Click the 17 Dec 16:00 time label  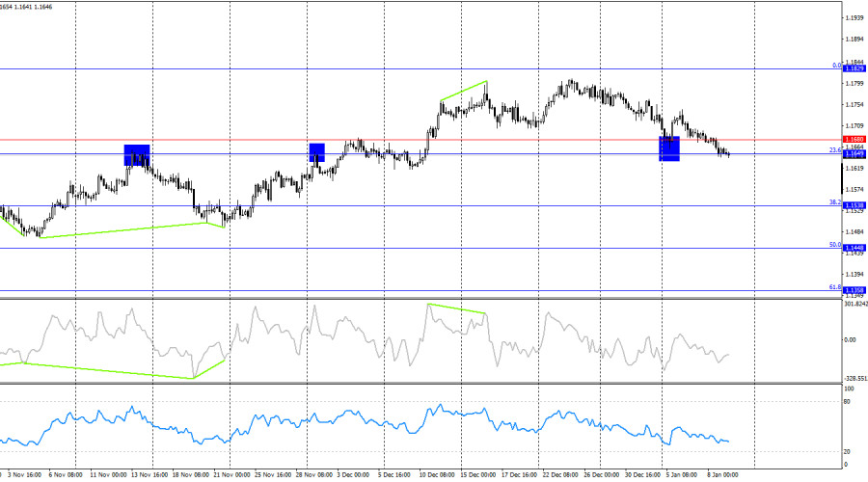point(519,475)
